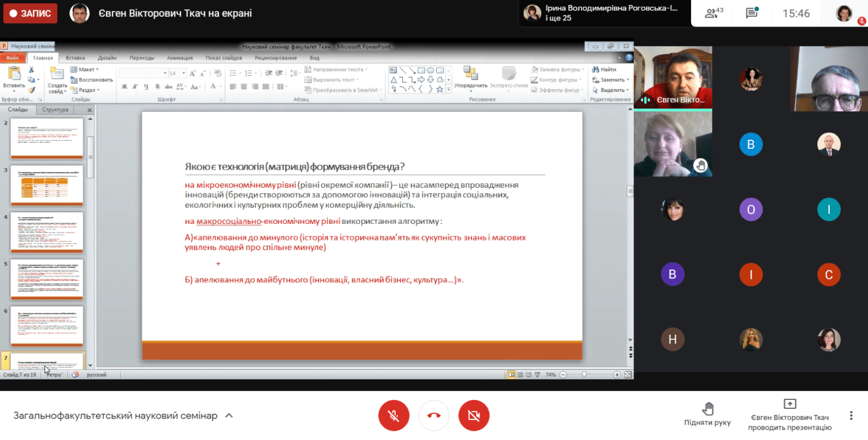Expand meeting details chevron next to title

coord(229,416)
